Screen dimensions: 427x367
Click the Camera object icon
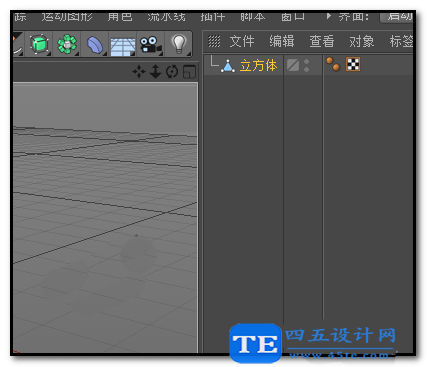[x=150, y=45]
